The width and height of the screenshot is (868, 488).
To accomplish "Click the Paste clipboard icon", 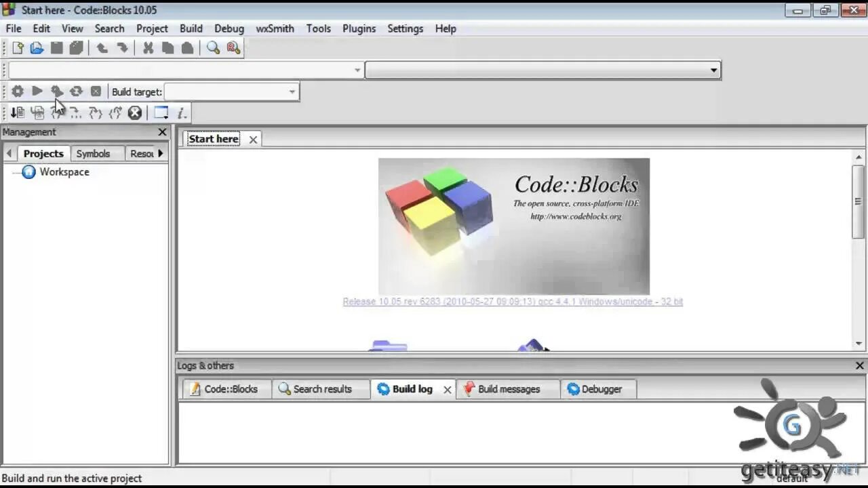I will tap(187, 47).
